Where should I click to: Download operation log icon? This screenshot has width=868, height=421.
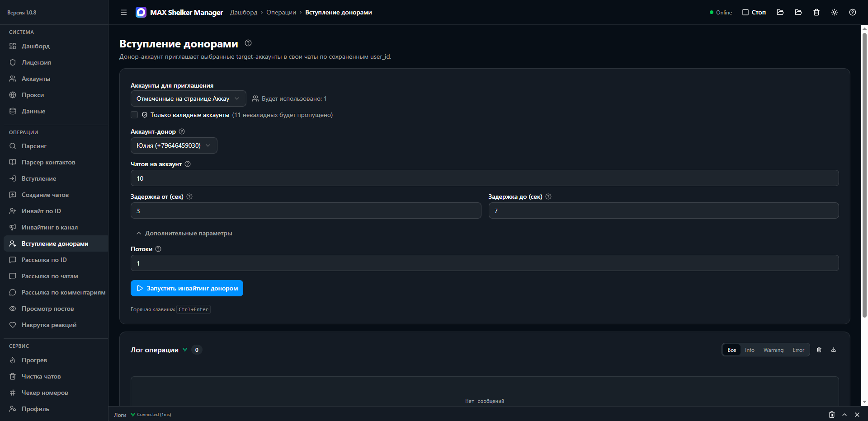(x=834, y=350)
